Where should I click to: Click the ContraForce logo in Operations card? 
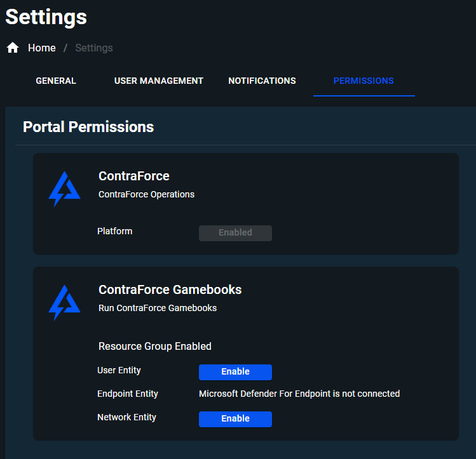(x=64, y=189)
